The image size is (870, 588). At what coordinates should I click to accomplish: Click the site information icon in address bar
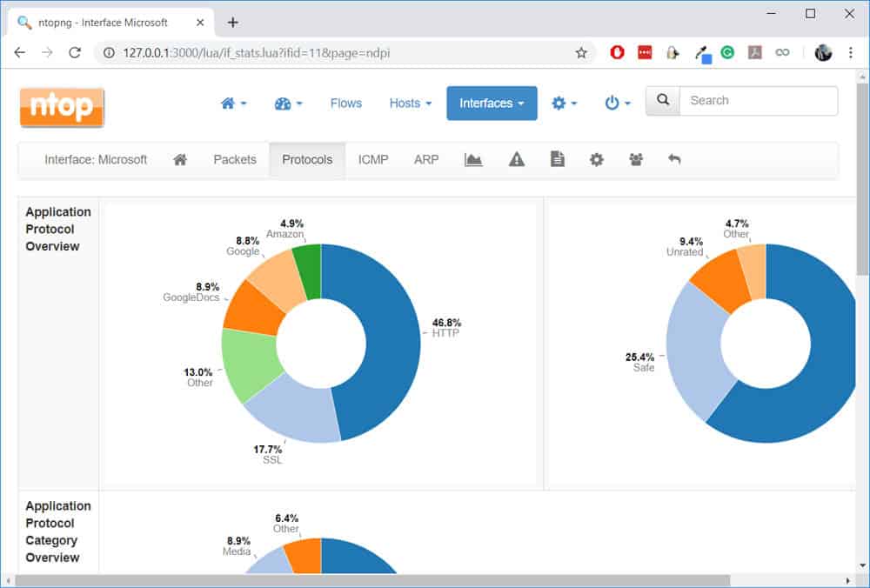pyautogui.click(x=110, y=53)
